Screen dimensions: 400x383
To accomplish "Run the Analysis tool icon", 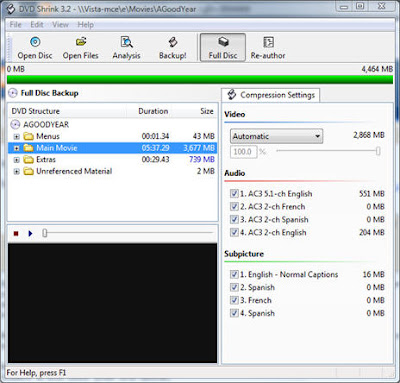I will tap(126, 42).
